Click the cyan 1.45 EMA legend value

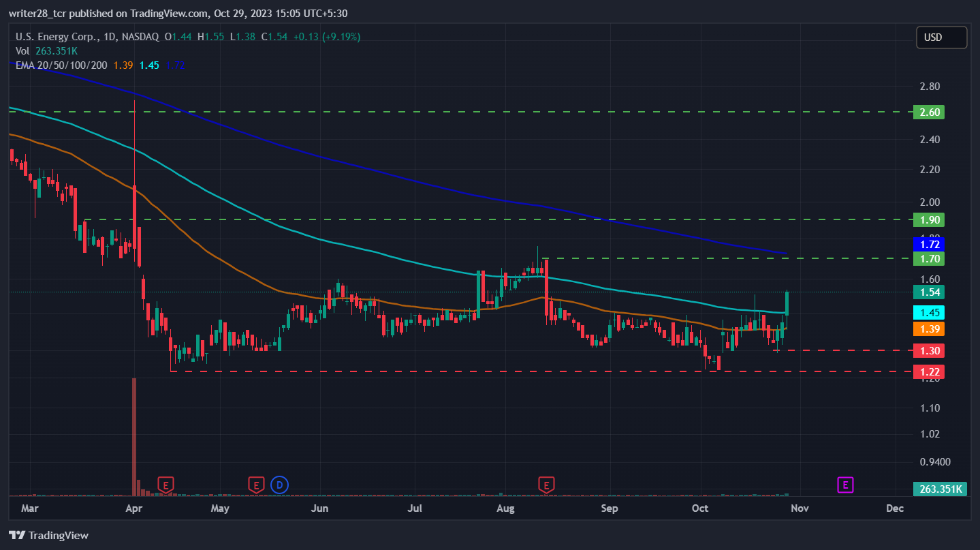[x=149, y=65]
